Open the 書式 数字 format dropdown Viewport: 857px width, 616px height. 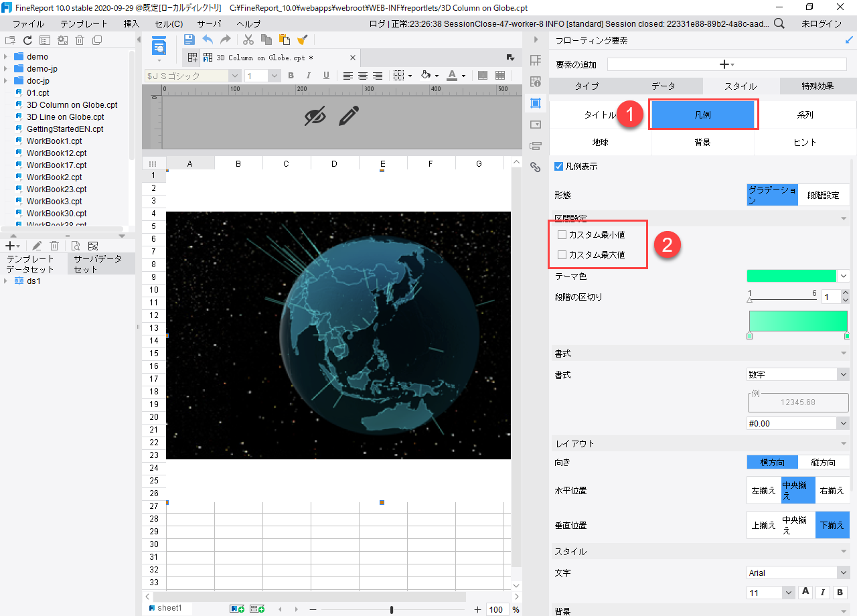(x=798, y=374)
